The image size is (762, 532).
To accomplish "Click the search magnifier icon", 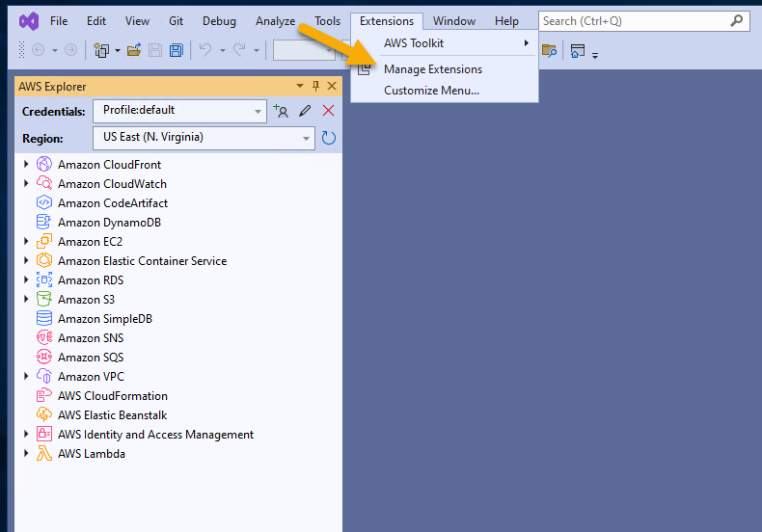I will (737, 21).
